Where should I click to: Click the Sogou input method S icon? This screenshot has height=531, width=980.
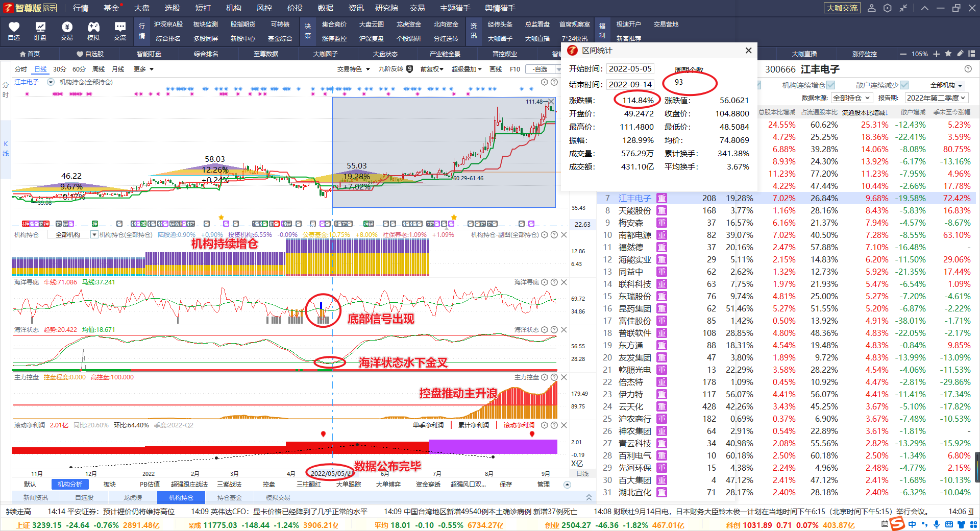click(x=897, y=524)
